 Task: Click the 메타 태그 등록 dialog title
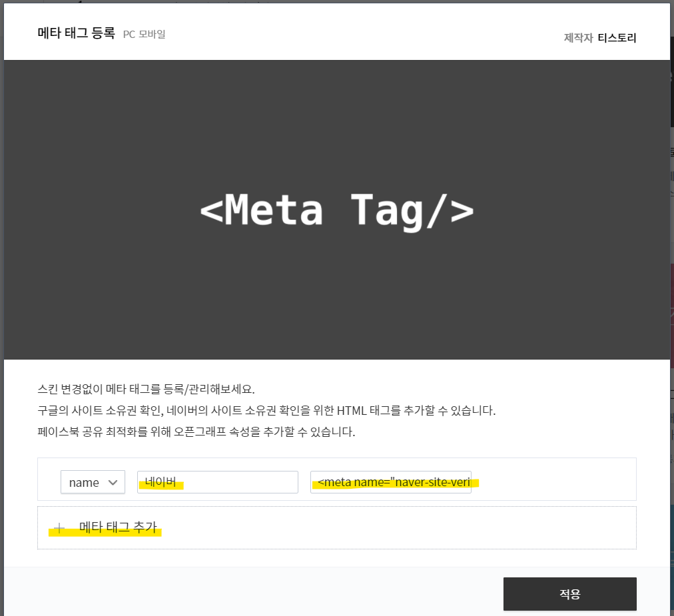tap(76, 33)
